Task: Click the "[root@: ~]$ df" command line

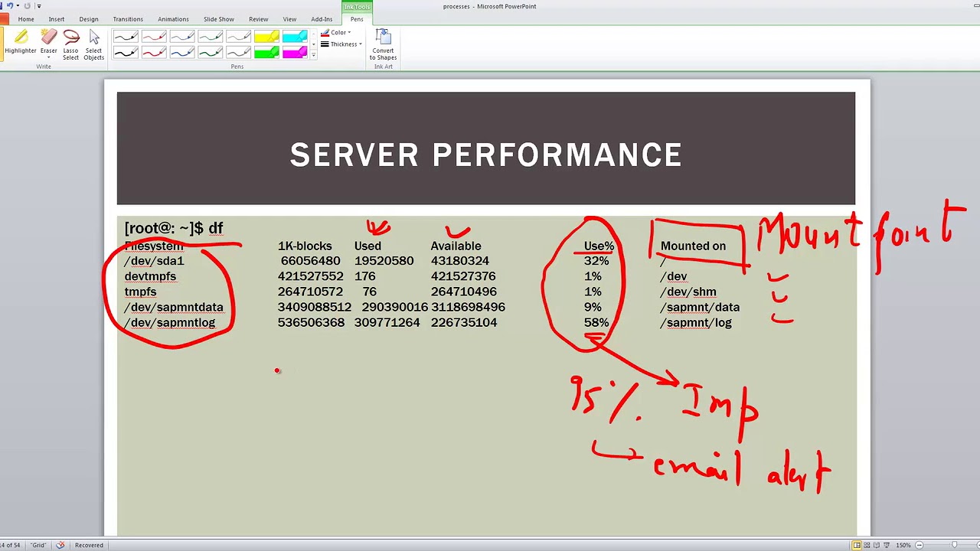Action: pos(174,228)
